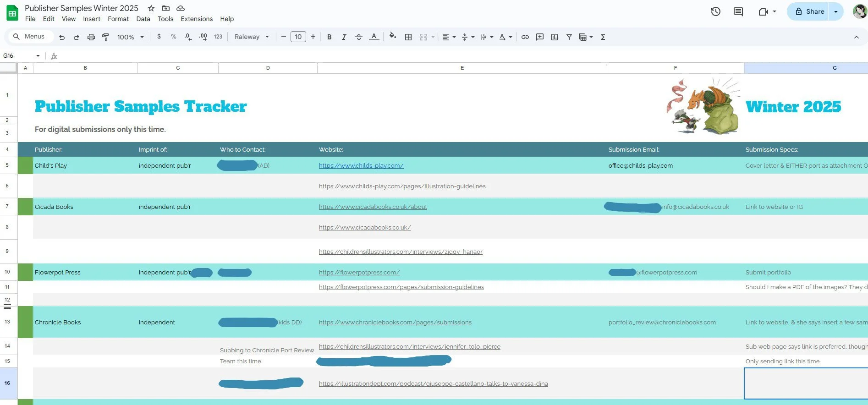The image size is (868, 405).
Task: Search the Menus box
Action: (30, 37)
